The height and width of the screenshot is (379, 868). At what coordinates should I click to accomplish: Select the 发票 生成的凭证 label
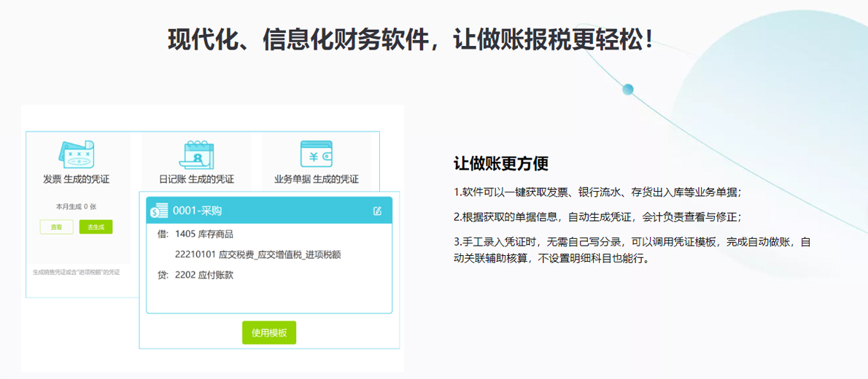[76, 179]
